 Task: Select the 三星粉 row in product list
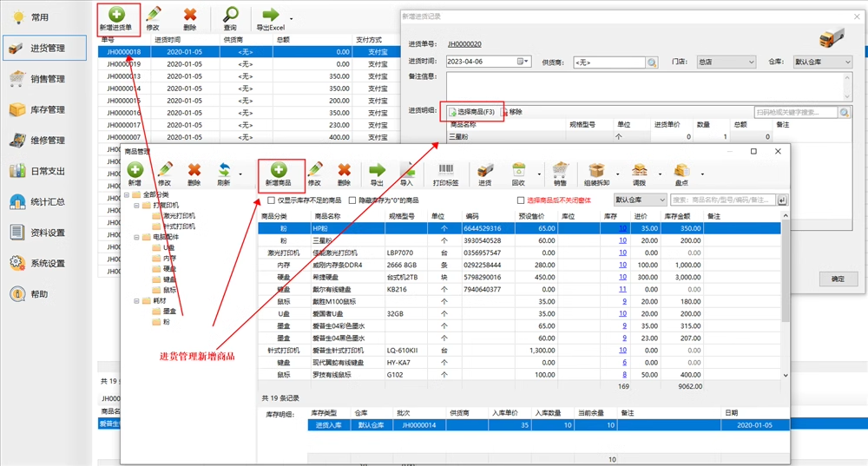[x=519, y=240]
